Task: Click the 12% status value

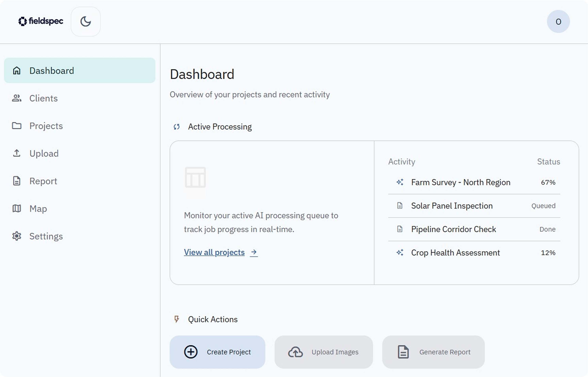Action: click(548, 253)
